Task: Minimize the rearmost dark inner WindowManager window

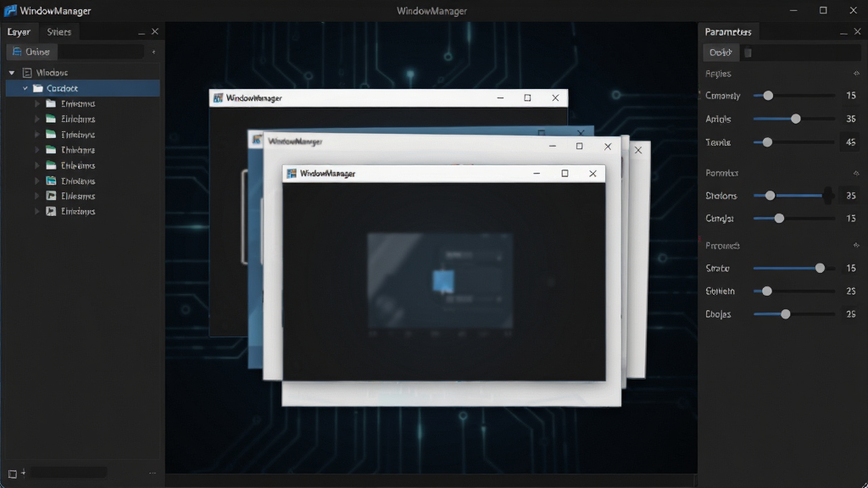Action: coord(500,98)
